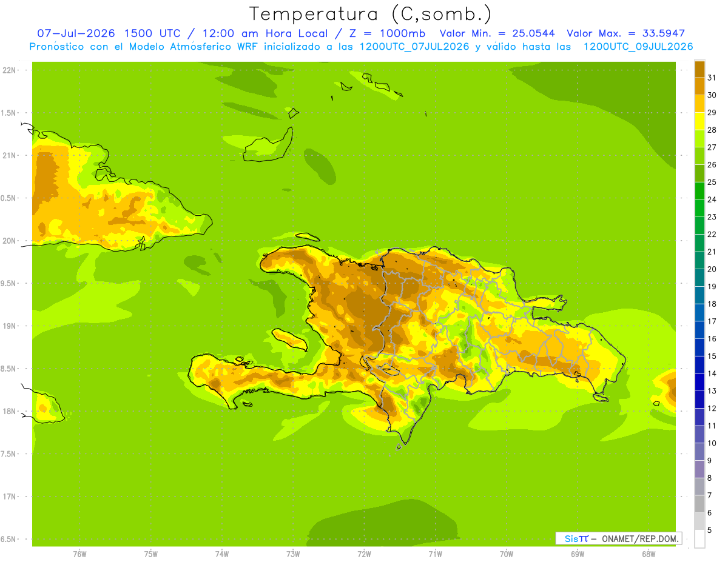728x562 pixels.
Task: Click the '1.5N' latitude label
Action: [x=8, y=113]
